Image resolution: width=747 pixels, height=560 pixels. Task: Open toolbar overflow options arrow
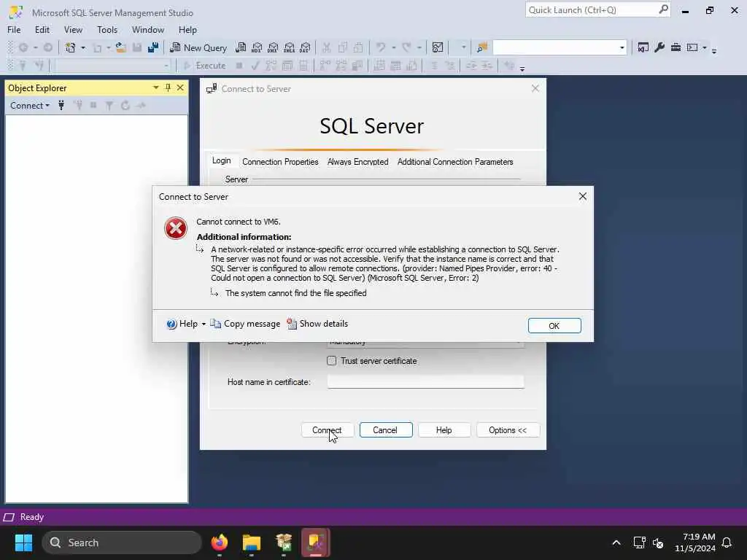[713, 50]
